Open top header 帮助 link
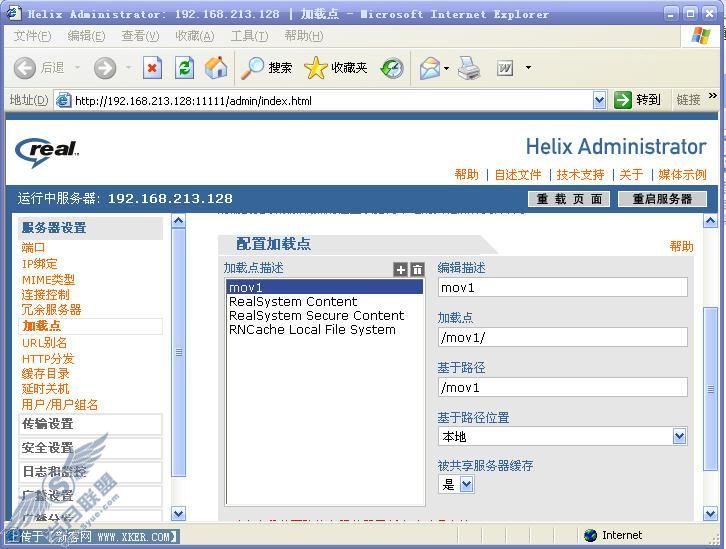This screenshot has width=726, height=549. pos(466,175)
